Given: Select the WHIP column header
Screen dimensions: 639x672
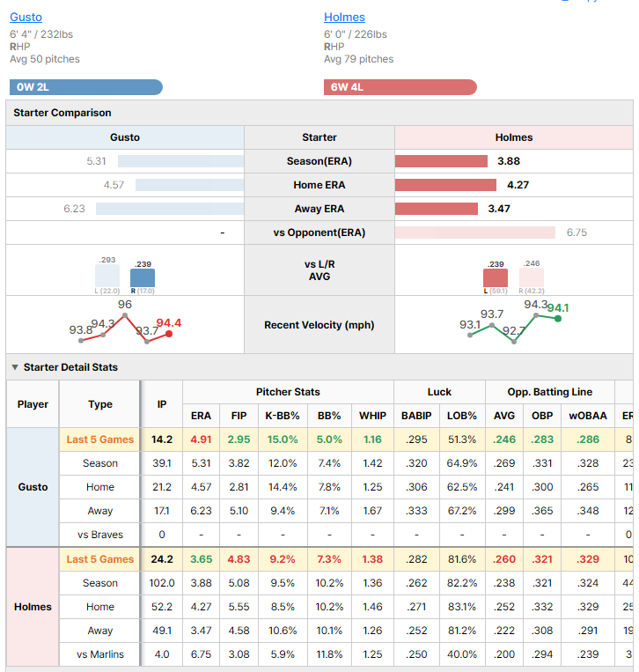Looking at the screenshot, I should coord(372,416).
